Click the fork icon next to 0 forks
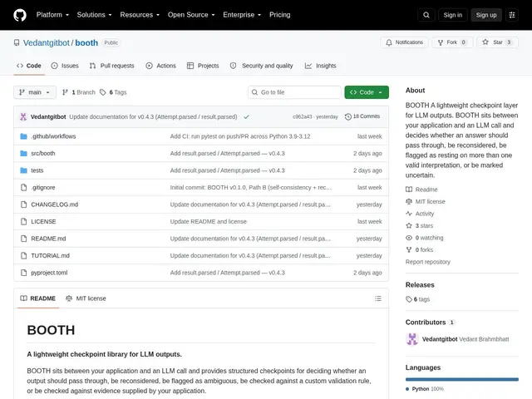532x399 pixels. click(409, 249)
